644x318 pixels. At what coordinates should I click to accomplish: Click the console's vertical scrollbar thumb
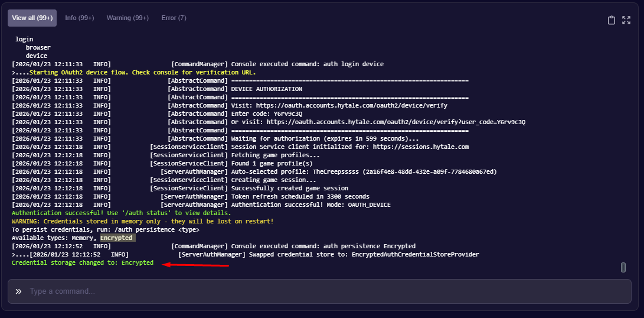tap(623, 267)
